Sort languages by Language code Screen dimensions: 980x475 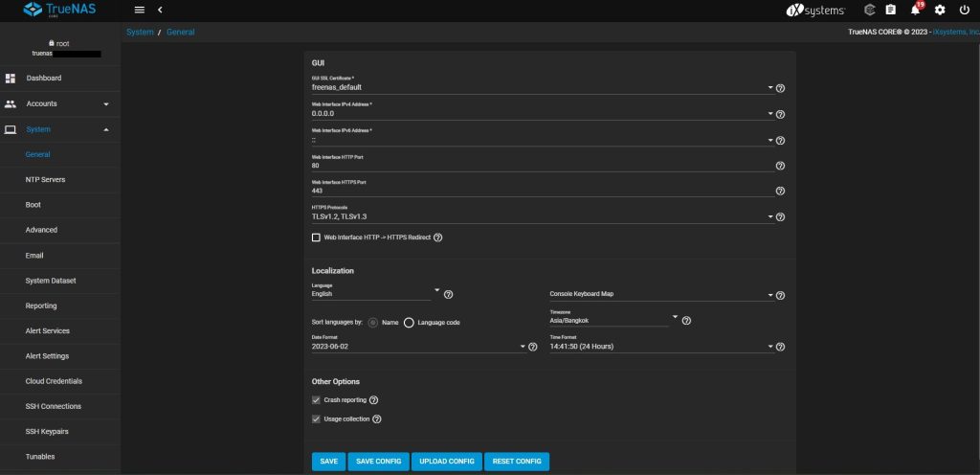(x=409, y=323)
